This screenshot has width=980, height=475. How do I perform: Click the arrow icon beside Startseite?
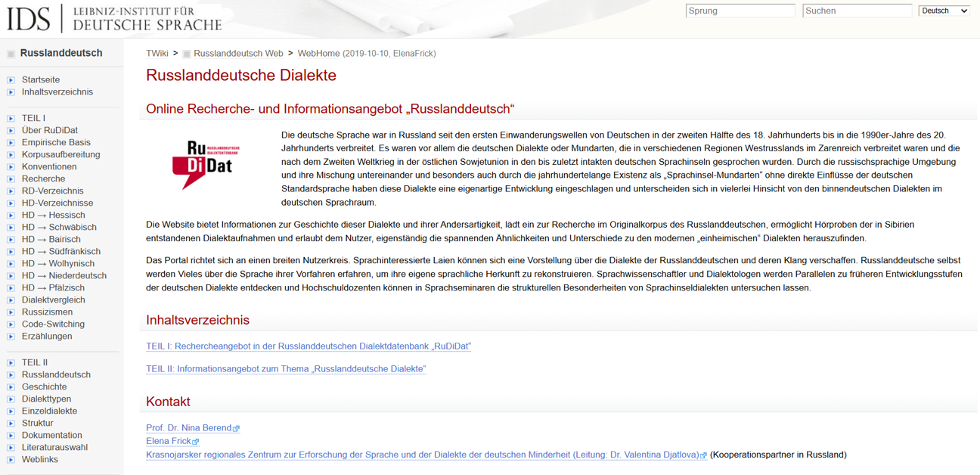(11, 79)
